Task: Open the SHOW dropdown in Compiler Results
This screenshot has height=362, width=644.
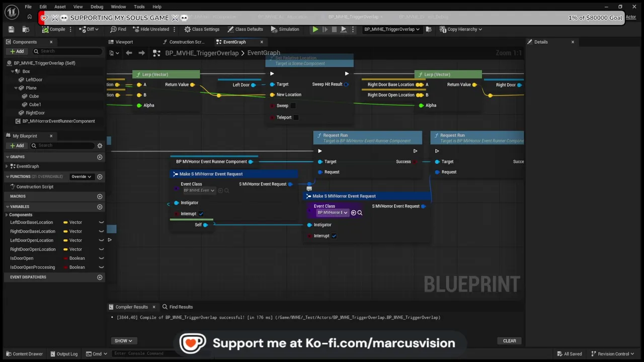Action: pyautogui.click(x=123, y=341)
